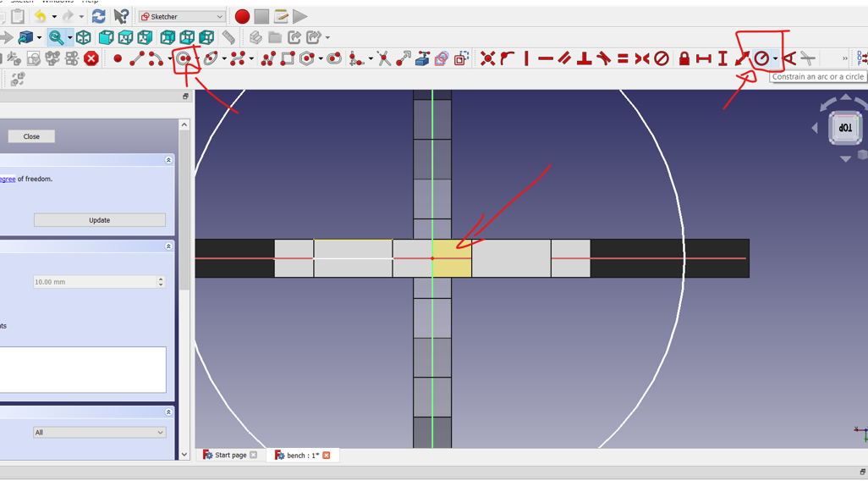Set bottom view cube icon
Image resolution: width=868 pixels, height=481 pixels.
coord(187,37)
